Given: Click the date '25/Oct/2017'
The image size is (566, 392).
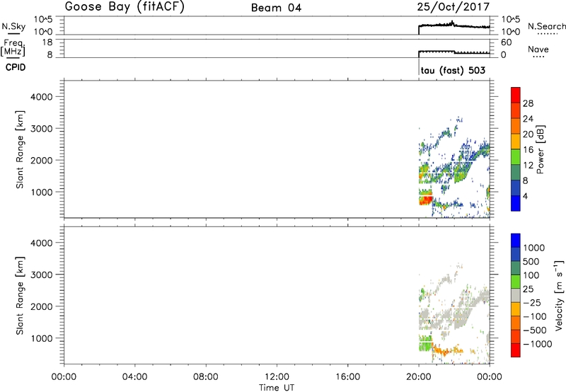Looking at the screenshot, I should pyautogui.click(x=454, y=7).
